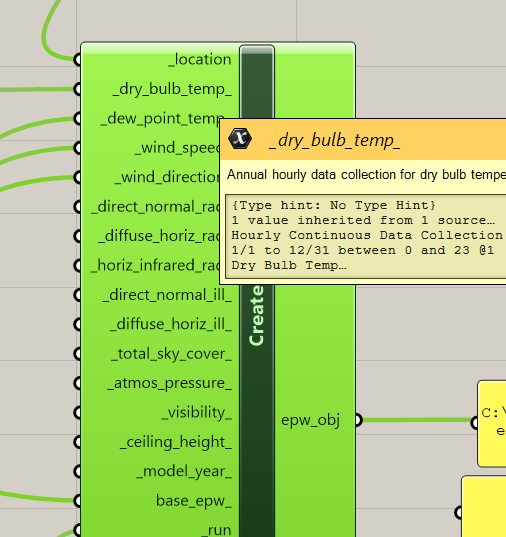Click the _wind_speed input parameter
Viewport: 506px width, 537px height.
[177, 148]
